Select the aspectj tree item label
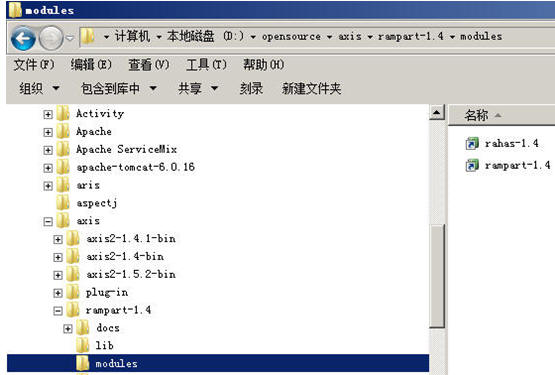The height and width of the screenshot is (375, 555). 97,203
